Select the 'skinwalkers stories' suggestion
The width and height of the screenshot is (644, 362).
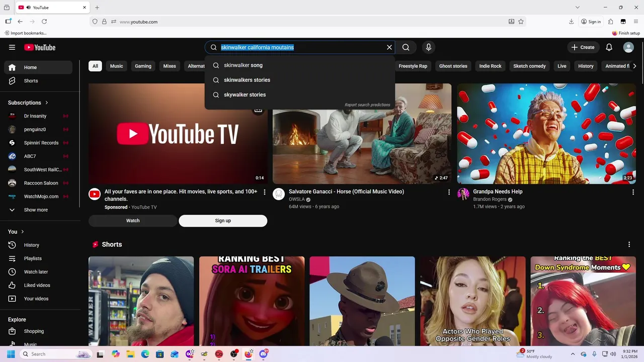tap(299, 80)
